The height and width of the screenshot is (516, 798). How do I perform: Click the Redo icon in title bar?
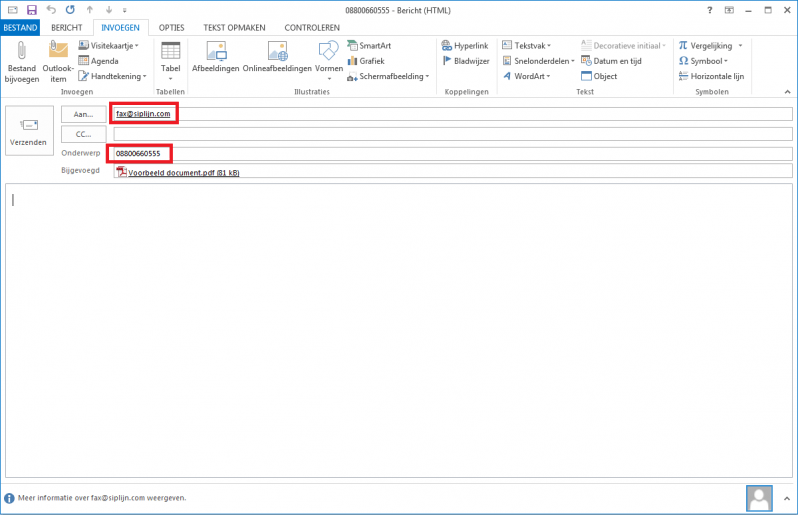coord(70,10)
